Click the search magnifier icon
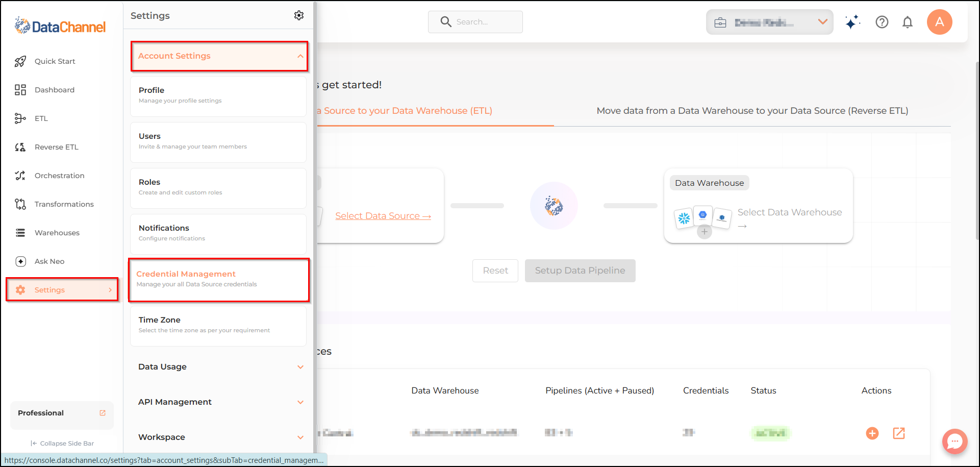 click(x=446, y=22)
